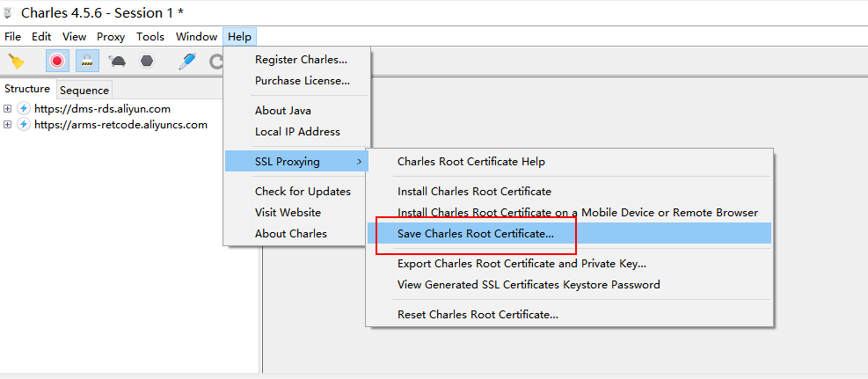Image resolution: width=868 pixels, height=379 pixels.
Task: Expand the arms-retcode.aliyuncs.com tree node
Action: [x=7, y=125]
